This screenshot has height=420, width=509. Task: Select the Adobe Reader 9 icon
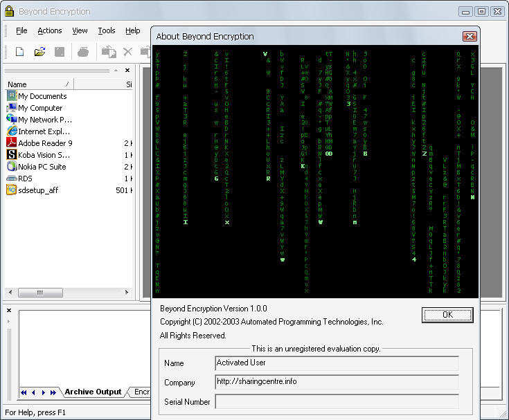coord(12,143)
